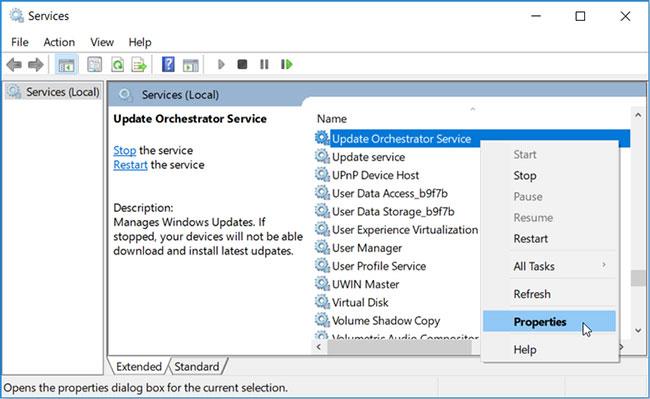Open the blue Help question-mark icon
Viewport: 650px width, 399px height.
(x=168, y=64)
